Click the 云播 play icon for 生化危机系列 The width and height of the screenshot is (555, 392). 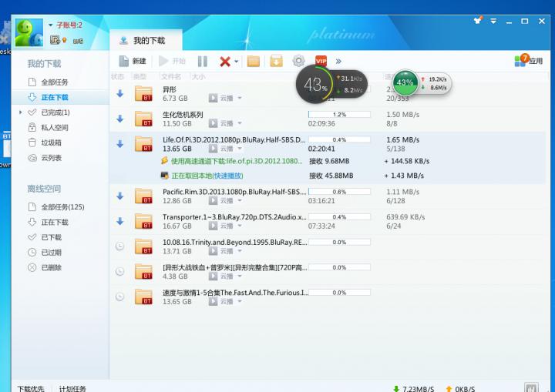click(x=213, y=123)
